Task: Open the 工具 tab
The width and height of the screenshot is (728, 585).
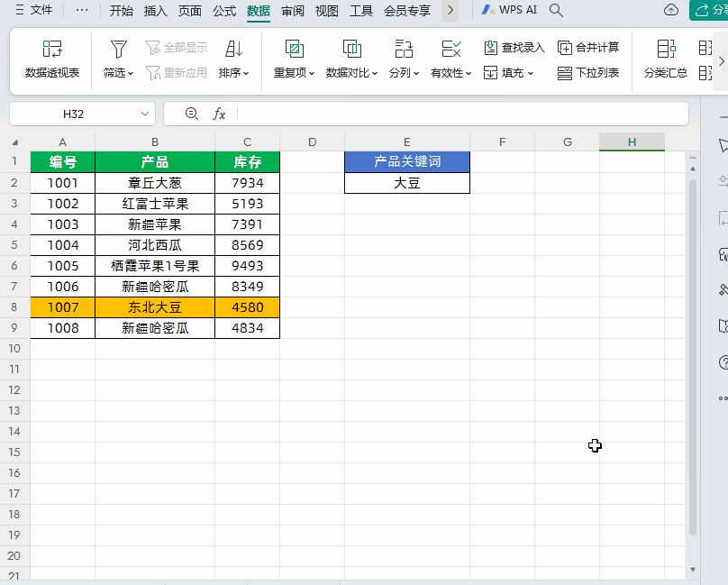Action: pos(361,11)
